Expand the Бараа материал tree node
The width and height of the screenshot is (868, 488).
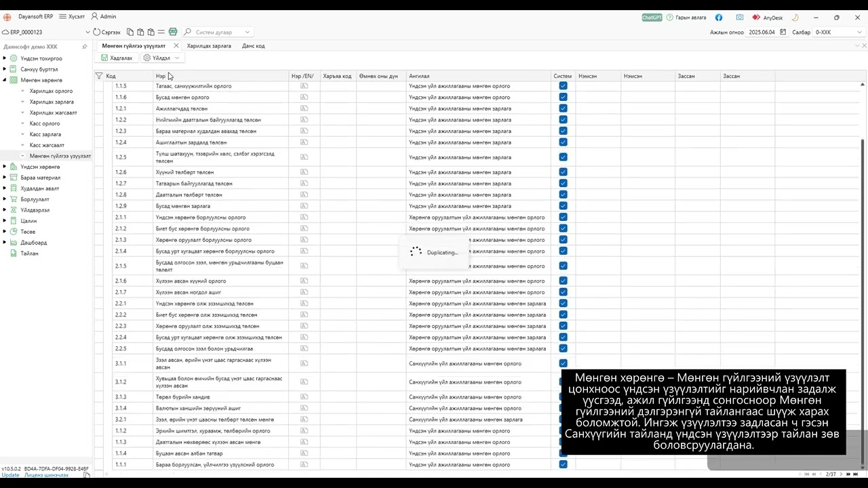[x=5, y=178]
